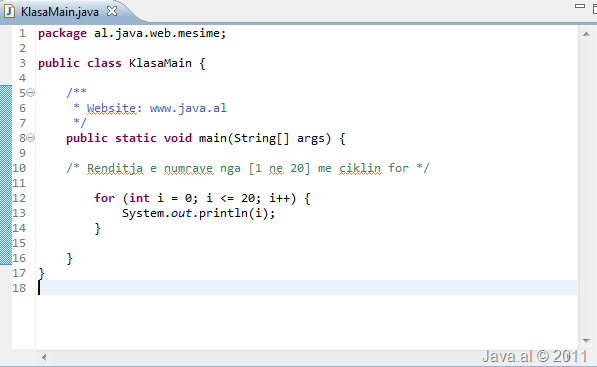
Task: Open the www.java.al link in the comment
Action: tap(188, 108)
